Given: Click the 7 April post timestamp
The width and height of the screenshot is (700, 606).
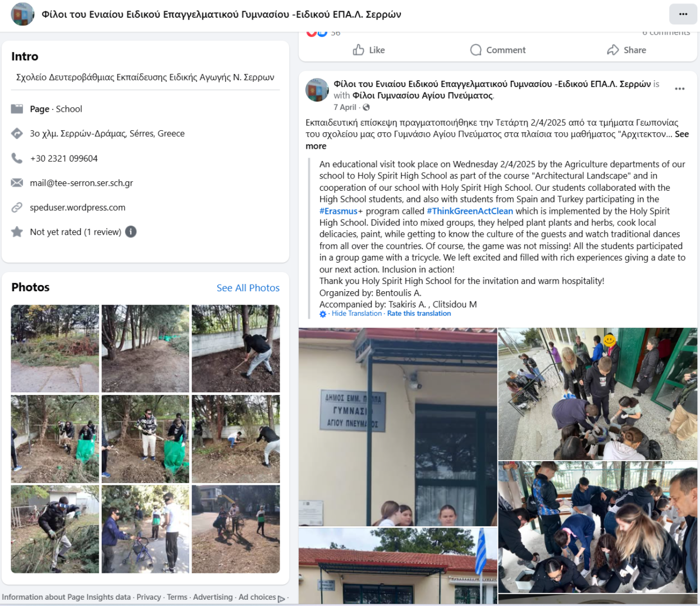Looking at the screenshot, I should tap(345, 107).
